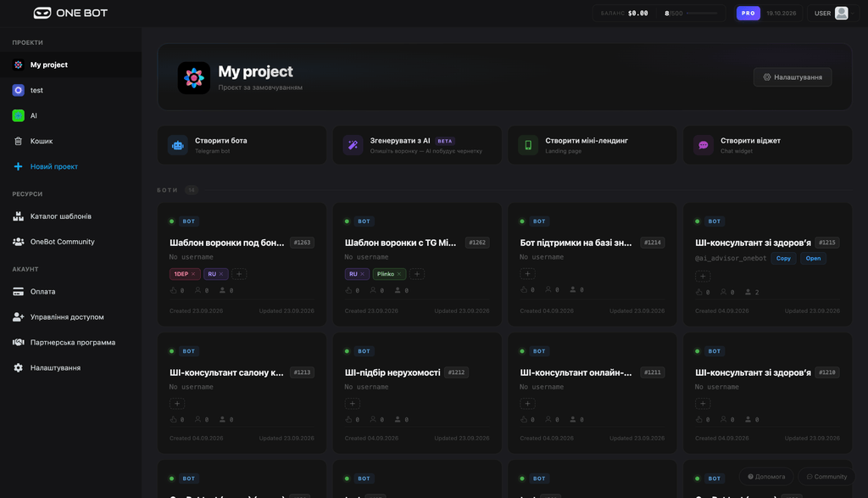Click the sidebar Налаштування gear icon
868x498 pixels.
(x=19, y=368)
